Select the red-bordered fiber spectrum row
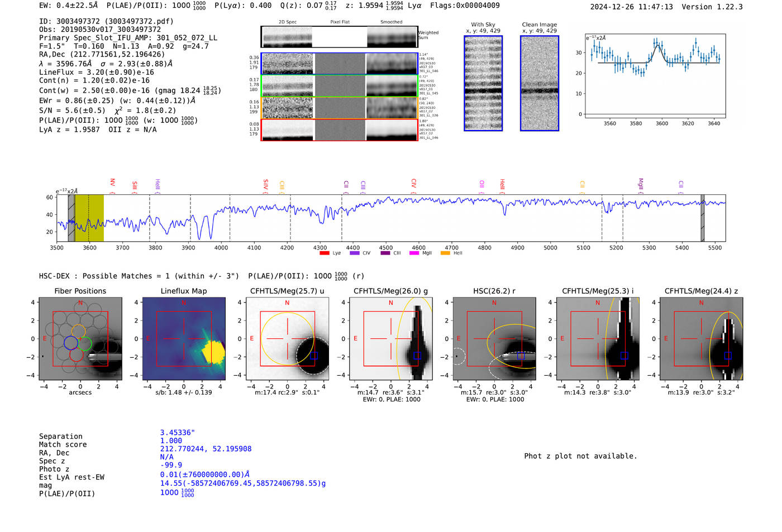The height and width of the screenshot is (532, 782). coord(339,130)
